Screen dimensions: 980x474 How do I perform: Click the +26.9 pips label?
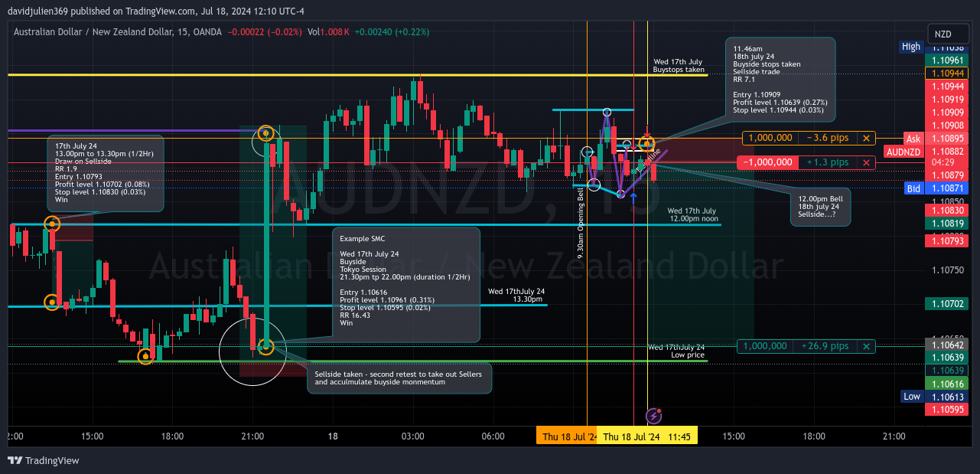pyautogui.click(x=825, y=346)
